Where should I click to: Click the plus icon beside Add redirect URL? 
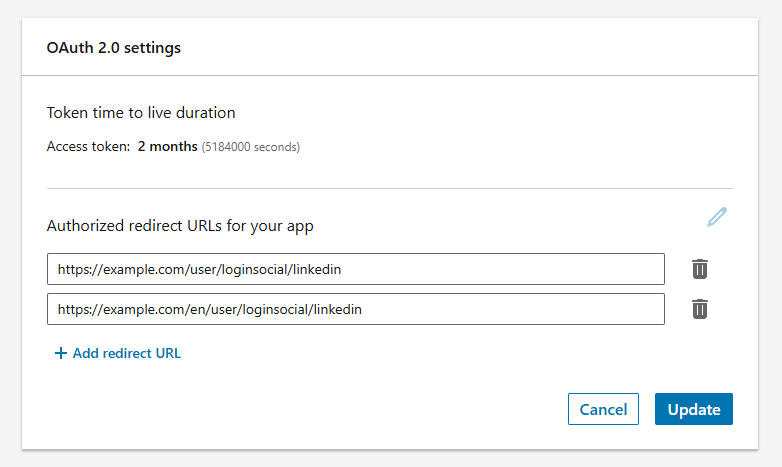click(60, 353)
